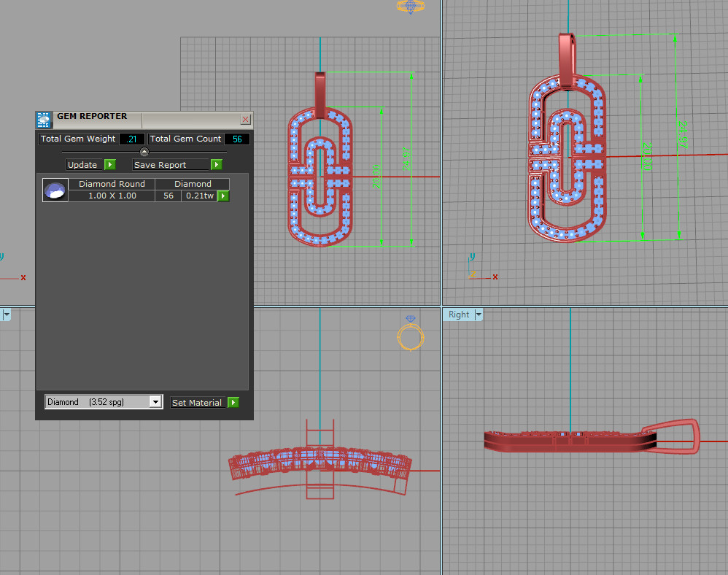Click the green arrow beside Set Material
The width and height of the screenshot is (728, 575).
click(x=233, y=402)
